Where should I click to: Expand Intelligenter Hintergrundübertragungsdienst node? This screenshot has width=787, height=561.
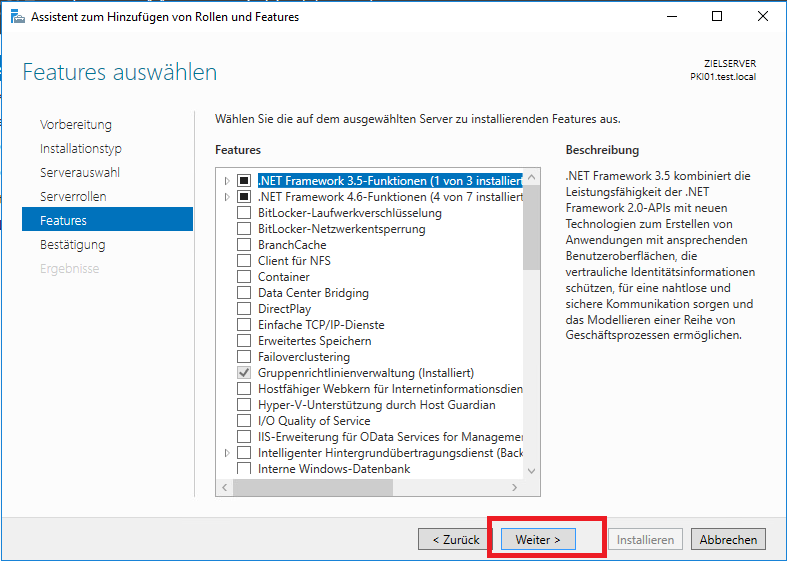(x=227, y=453)
